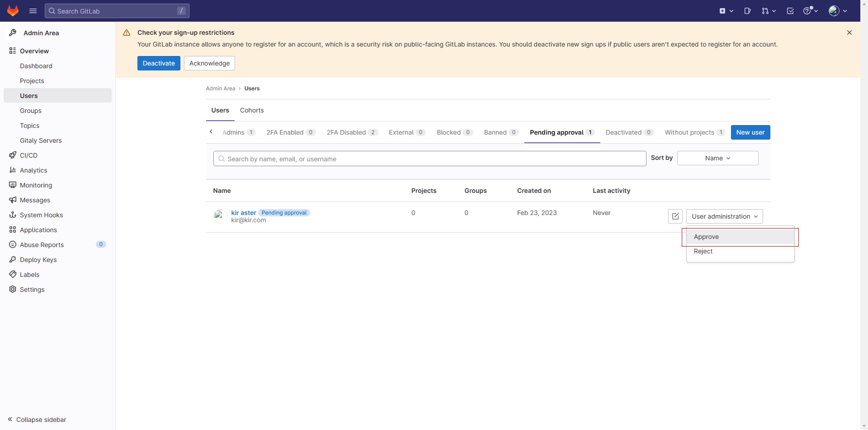Toggle the User administration dropdown
The width and height of the screenshot is (868, 430).
point(725,216)
